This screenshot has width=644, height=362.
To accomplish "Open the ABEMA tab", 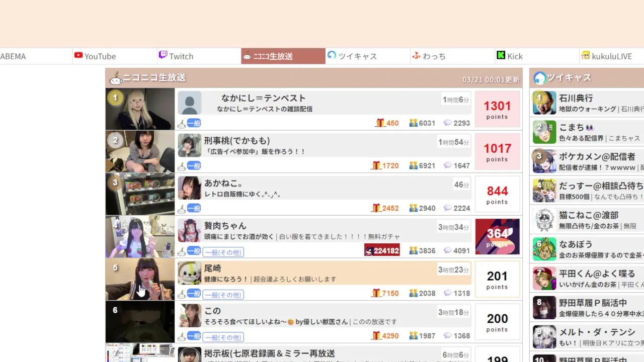I will pos(35,56).
